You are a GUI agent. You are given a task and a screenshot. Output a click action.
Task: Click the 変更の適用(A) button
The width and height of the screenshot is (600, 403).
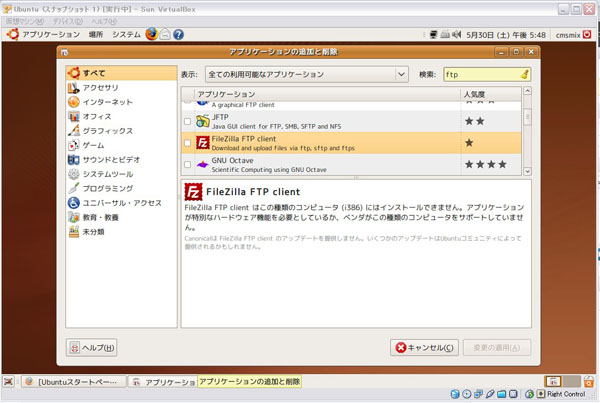click(497, 348)
